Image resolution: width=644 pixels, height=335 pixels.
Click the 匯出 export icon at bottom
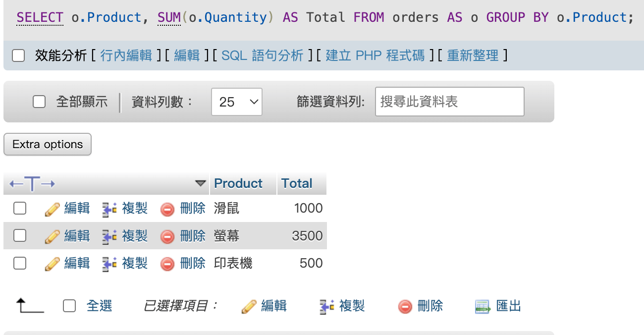click(x=483, y=307)
